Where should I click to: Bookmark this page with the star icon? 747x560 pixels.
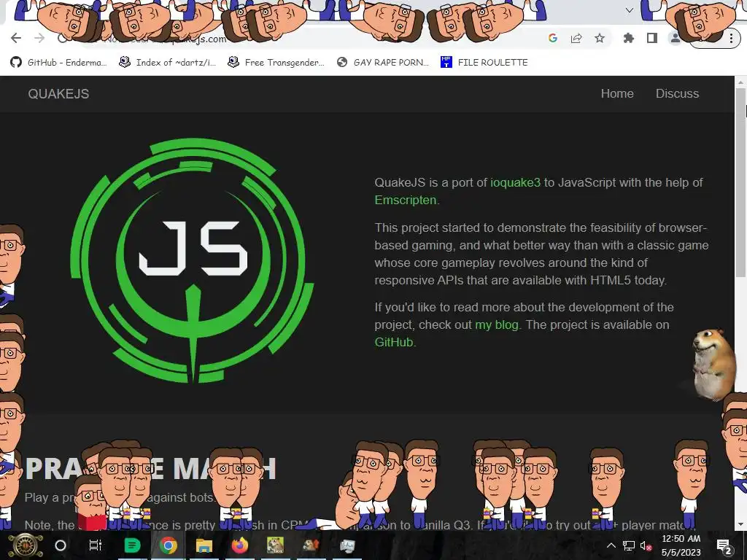point(600,38)
